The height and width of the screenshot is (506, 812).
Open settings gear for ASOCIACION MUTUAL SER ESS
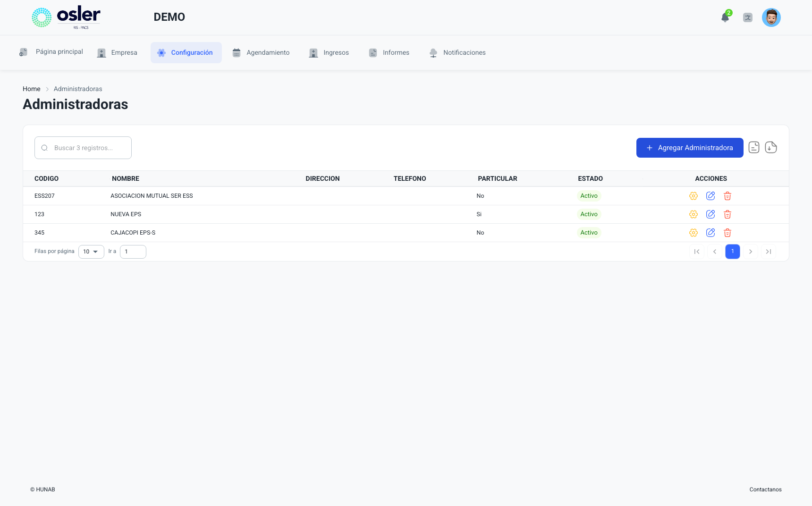tap(694, 196)
